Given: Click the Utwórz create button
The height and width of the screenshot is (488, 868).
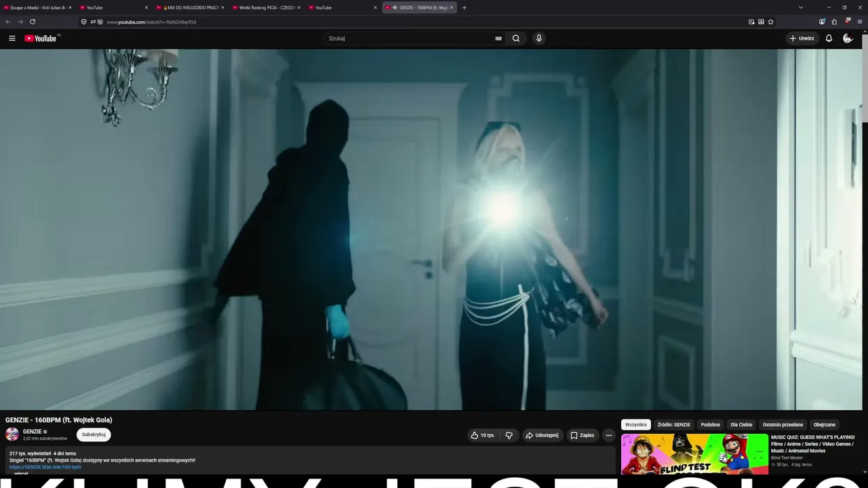Looking at the screenshot, I should click(x=802, y=39).
